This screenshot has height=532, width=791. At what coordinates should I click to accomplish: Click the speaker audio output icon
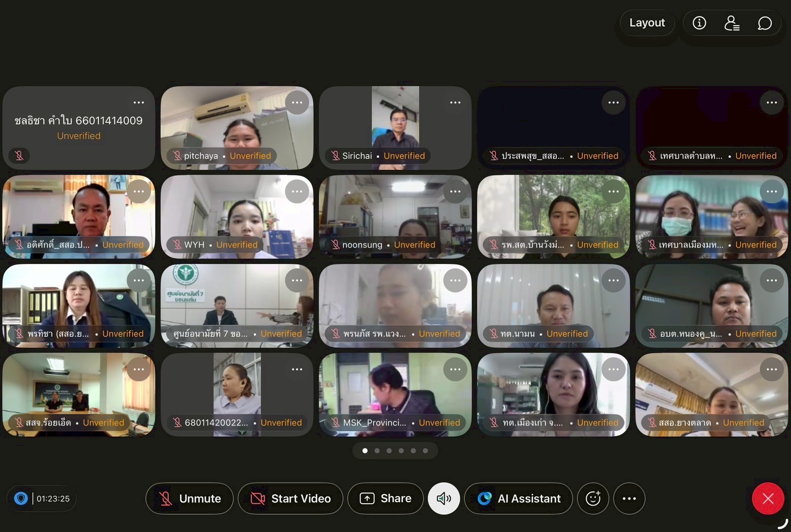coord(444,499)
